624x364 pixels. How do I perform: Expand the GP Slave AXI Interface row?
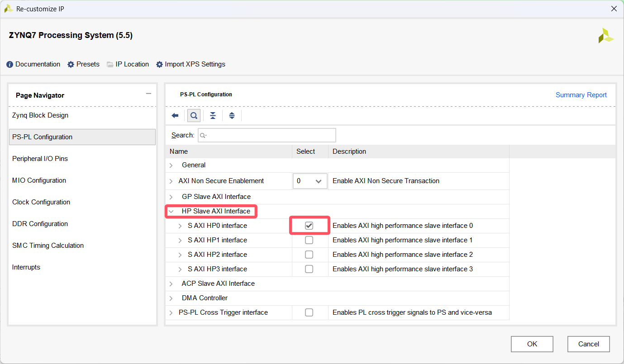171,197
